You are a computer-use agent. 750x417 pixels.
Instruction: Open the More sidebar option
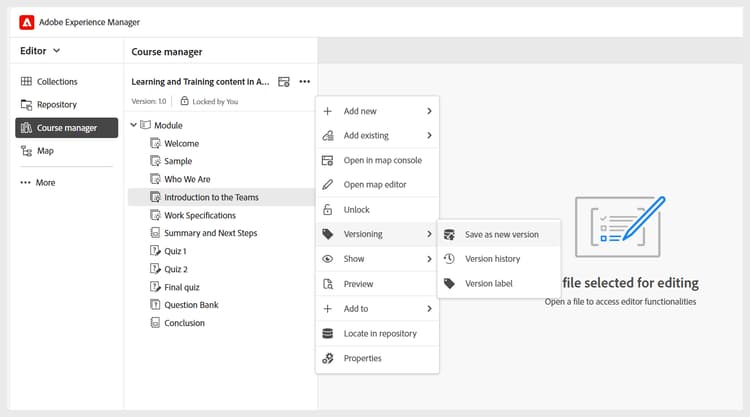click(x=38, y=183)
